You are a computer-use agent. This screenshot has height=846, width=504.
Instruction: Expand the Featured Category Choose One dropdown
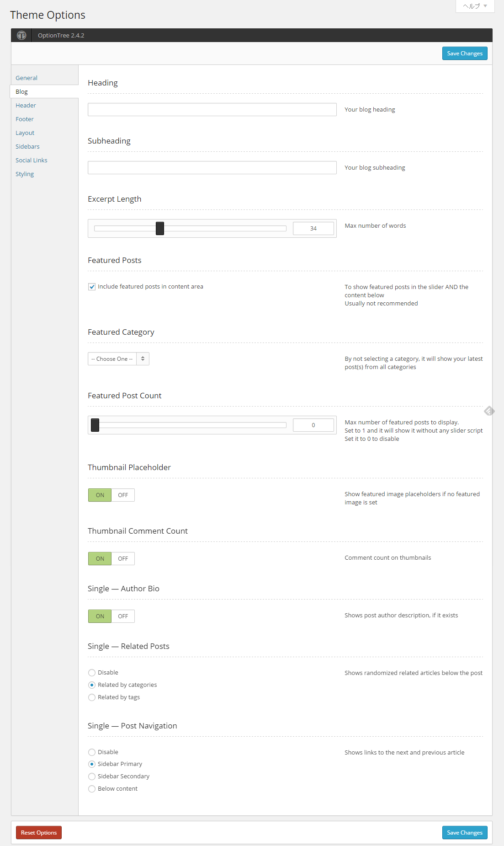[118, 359]
